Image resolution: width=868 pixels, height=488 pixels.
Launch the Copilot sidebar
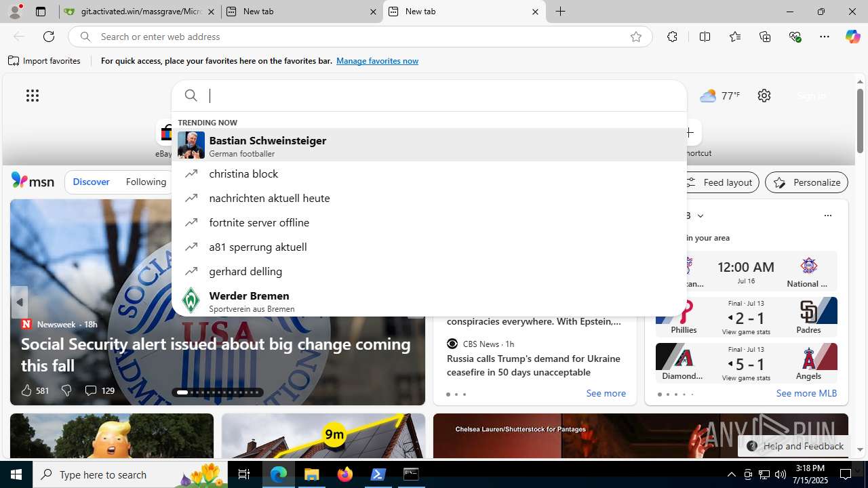coord(852,37)
